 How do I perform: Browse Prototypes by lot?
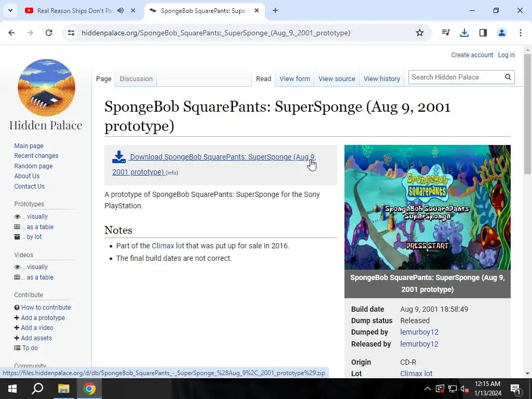click(34, 237)
